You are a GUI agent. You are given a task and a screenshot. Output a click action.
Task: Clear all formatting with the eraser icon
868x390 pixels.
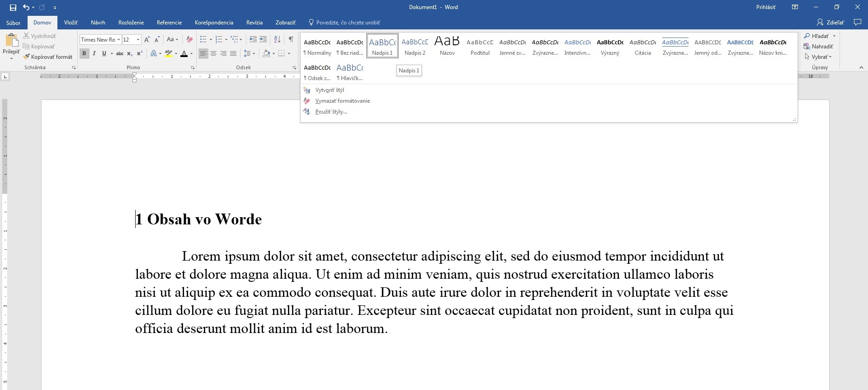189,39
